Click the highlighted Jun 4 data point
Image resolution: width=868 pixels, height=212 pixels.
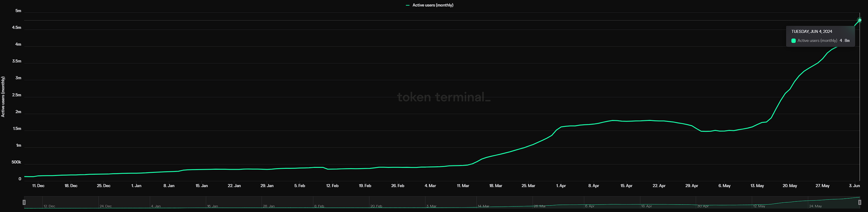coord(860,20)
